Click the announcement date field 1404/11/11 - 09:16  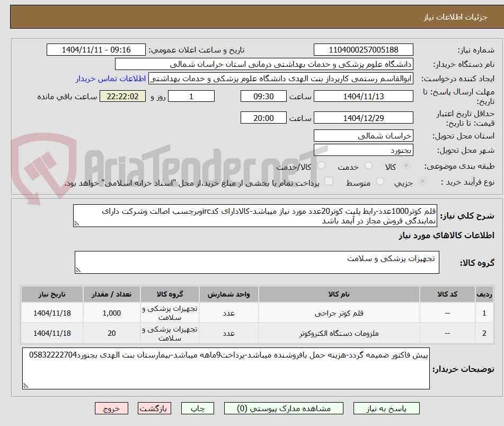(x=96, y=50)
